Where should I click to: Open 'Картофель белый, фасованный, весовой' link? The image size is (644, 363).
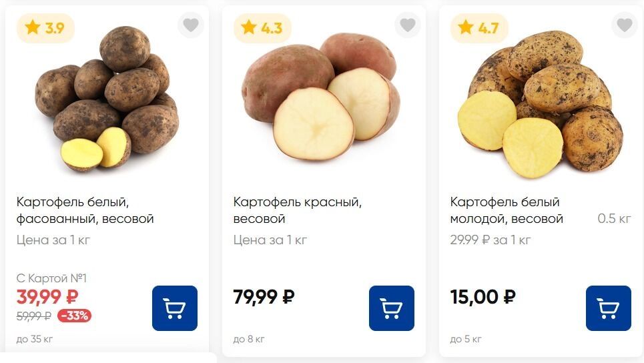point(85,210)
